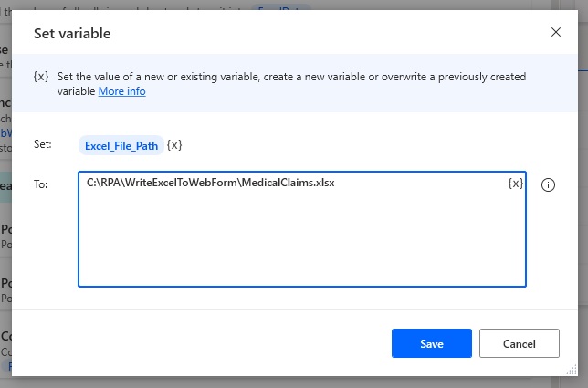The height and width of the screenshot is (388, 588).
Task: Click the To: field label
Action: pyautogui.click(x=40, y=184)
